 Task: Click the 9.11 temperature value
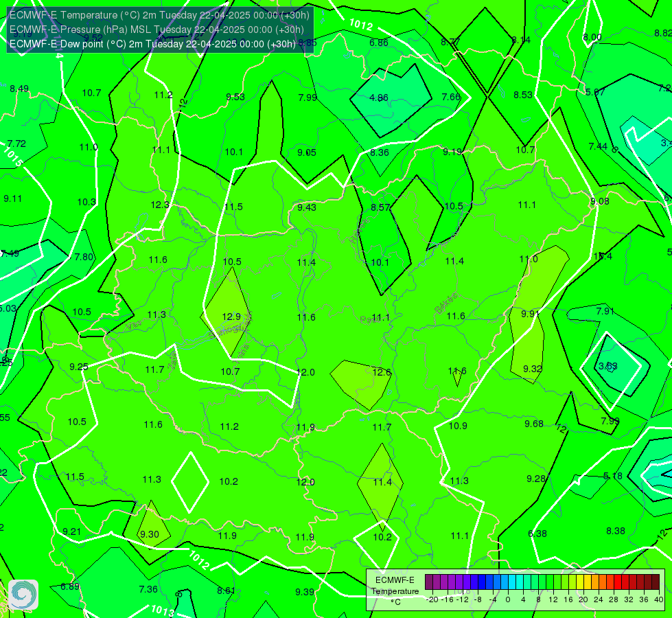[12, 199]
